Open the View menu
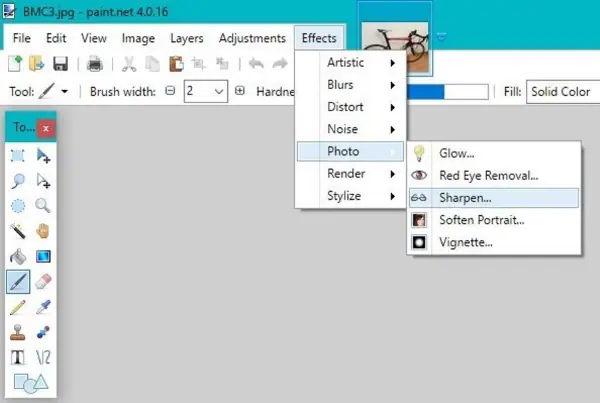 point(94,38)
